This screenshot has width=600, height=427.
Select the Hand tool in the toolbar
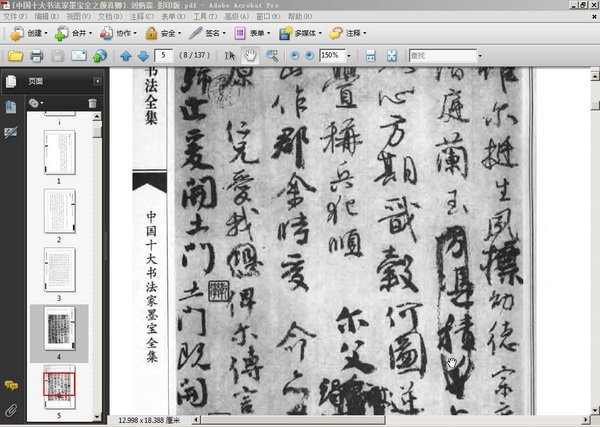click(x=250, y=55)
